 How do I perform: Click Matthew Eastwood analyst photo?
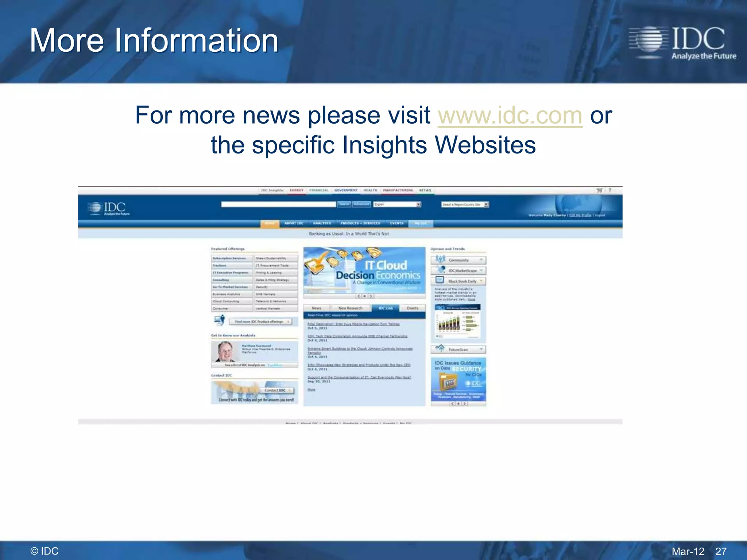[224, 351]
